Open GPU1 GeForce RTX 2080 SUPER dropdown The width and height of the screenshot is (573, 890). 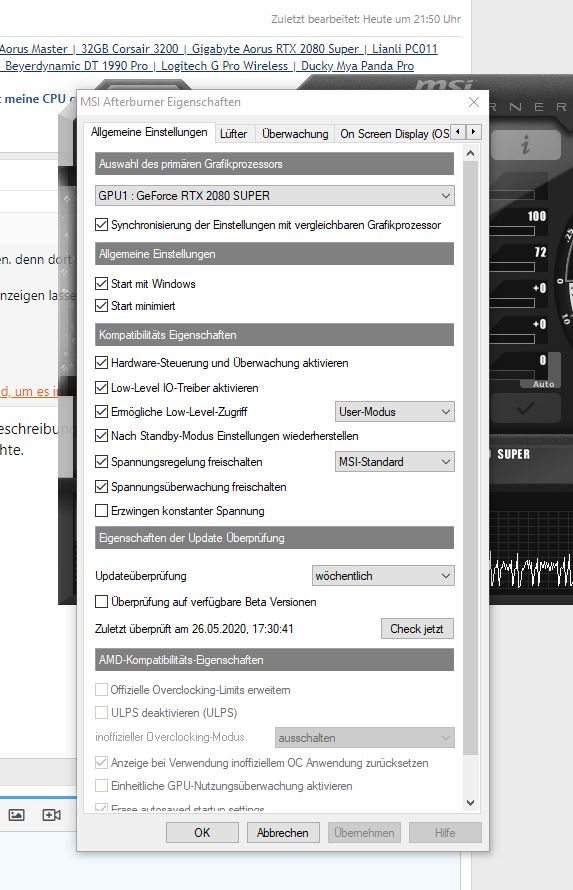tap(275, 196)
